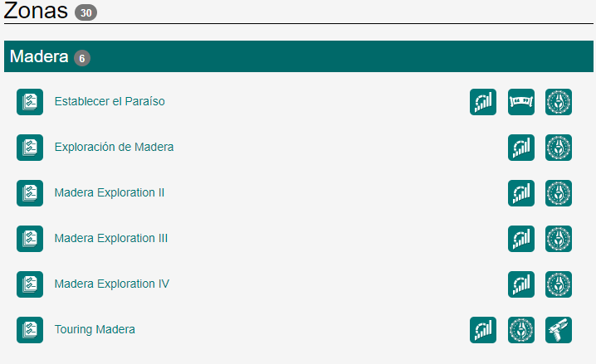Screen dimensions: 596x364
Task: Collapse the Madera section header
Action: [x=38, y=57]
